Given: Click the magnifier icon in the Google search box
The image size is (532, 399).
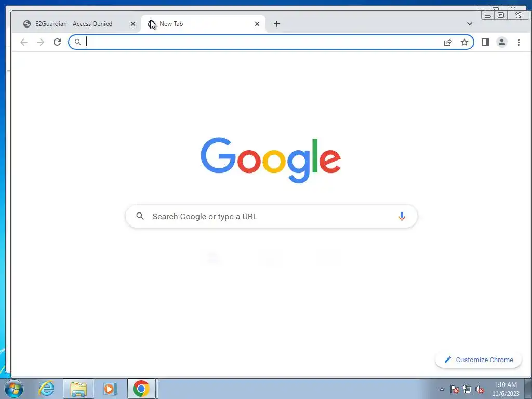Looking at the screenshot, I should coord(140,216).
